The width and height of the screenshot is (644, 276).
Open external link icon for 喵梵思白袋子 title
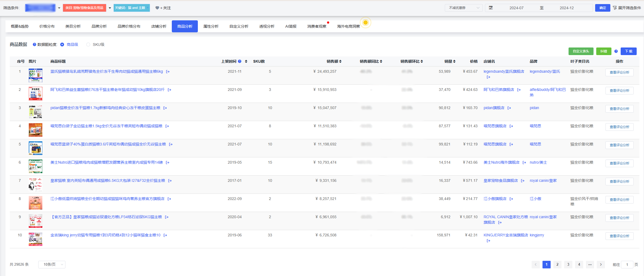point(167,126)
